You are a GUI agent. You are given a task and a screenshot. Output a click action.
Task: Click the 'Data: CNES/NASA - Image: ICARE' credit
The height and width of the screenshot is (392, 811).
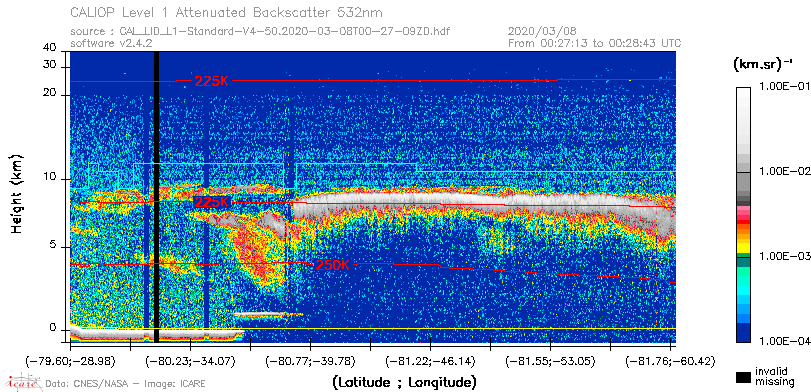tap(125, 384)
